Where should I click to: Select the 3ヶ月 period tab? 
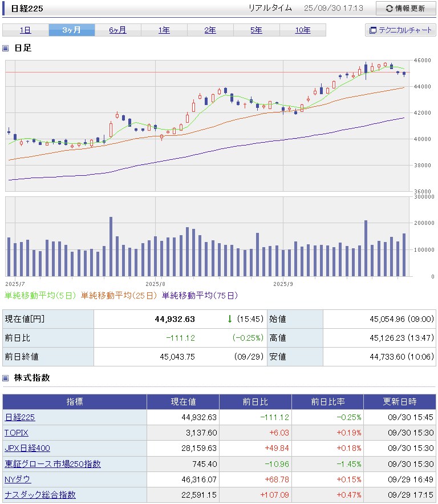click(71, 30)
